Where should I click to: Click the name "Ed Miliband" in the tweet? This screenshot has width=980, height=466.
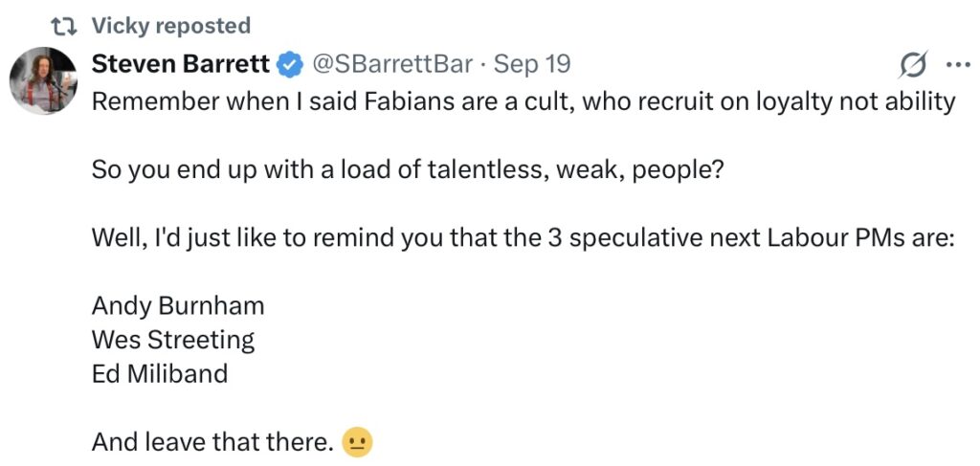160,373
